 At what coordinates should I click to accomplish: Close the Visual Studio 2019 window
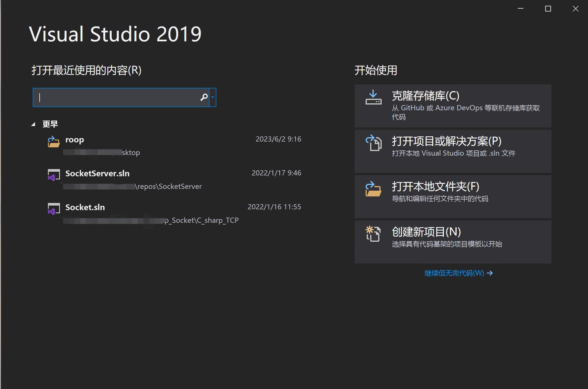[575, 9]
